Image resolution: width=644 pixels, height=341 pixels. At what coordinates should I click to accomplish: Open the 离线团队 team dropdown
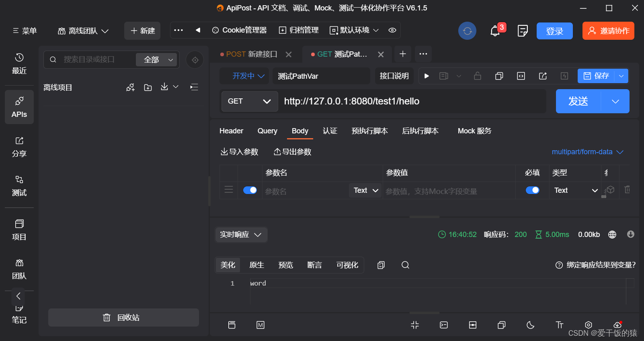click(x=83, y=31)
